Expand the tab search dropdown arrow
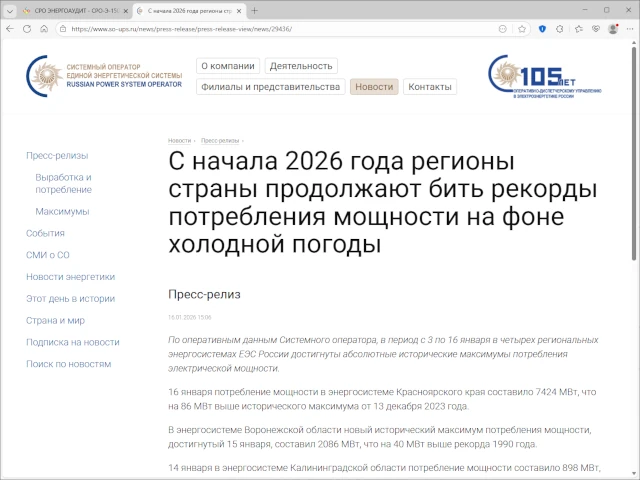The height and width of the screenshot is (480, 640). pyautogui.click(x=10, y=11)
